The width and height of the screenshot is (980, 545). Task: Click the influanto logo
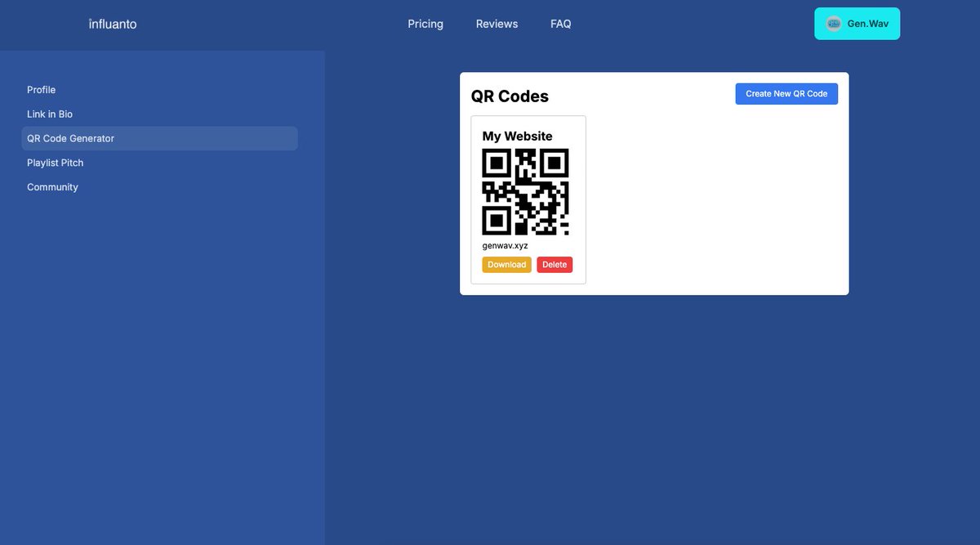tap(113, 24)
